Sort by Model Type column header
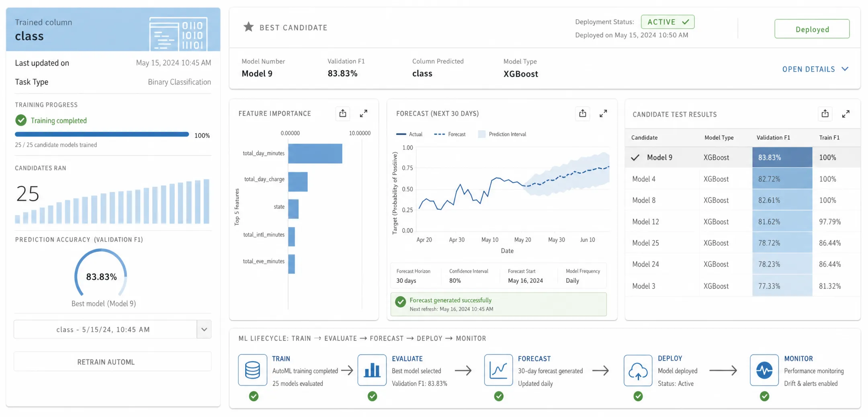 719,138
